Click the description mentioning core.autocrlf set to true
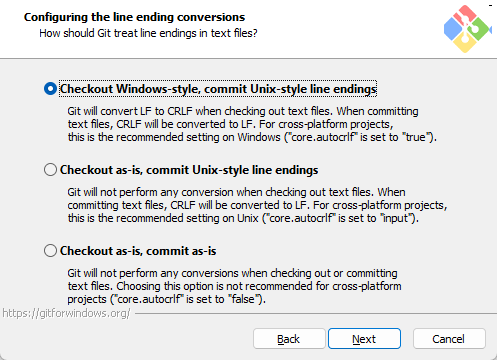Image resolution: width=497 pixels, height=360 pixels. (252, 124)
